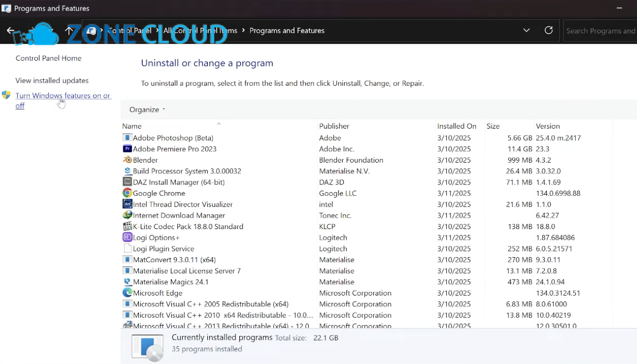Click the Intel Thread Director Visualizer icon

coord(127,204)
